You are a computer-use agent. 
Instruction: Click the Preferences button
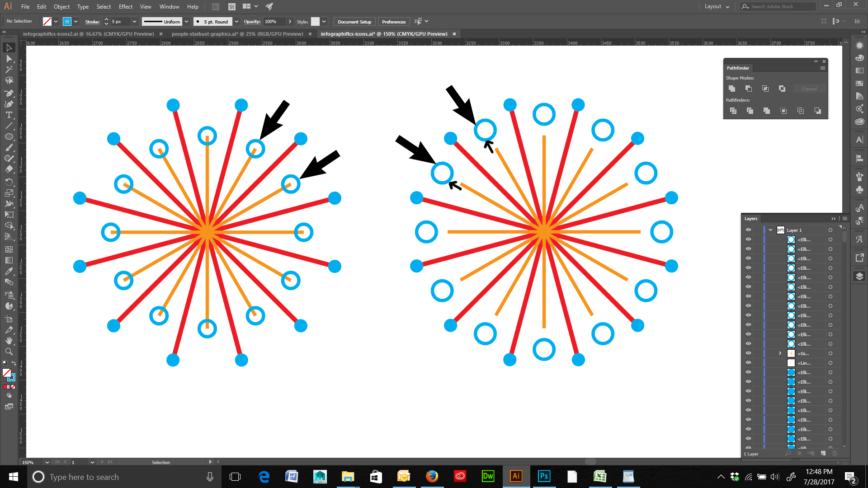click(x=394, y=22)
